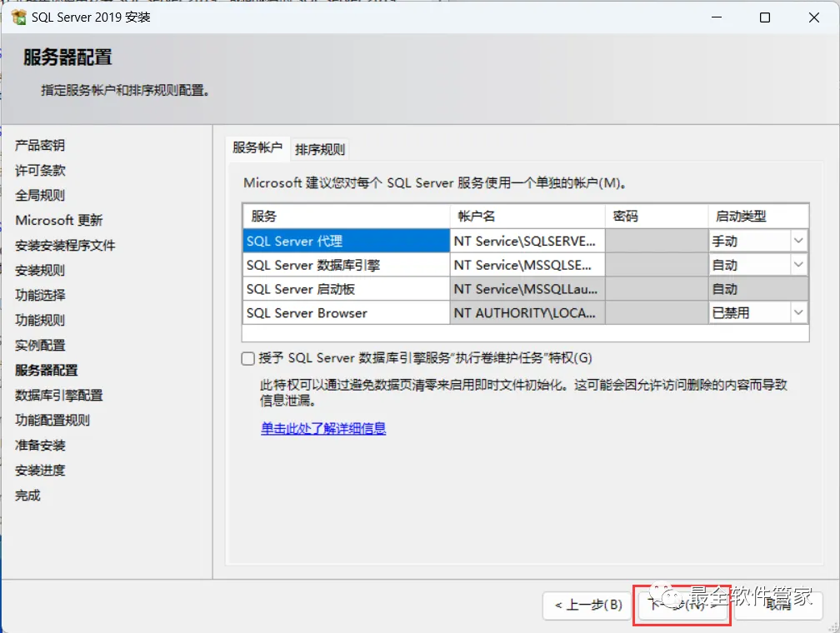Select 功能选择 step in sidebar
Image resolution: width=840 pixels, height=633 pixels.
40,295
